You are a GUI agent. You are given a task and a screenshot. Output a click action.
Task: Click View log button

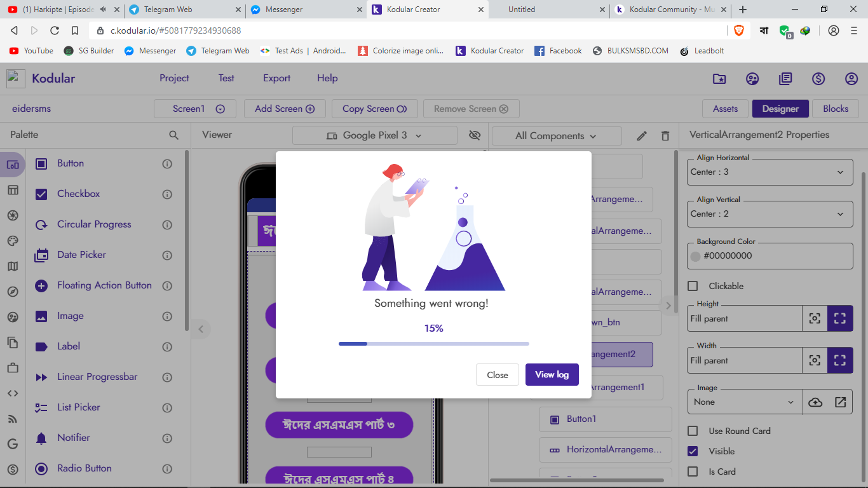[x=552, y=375]
